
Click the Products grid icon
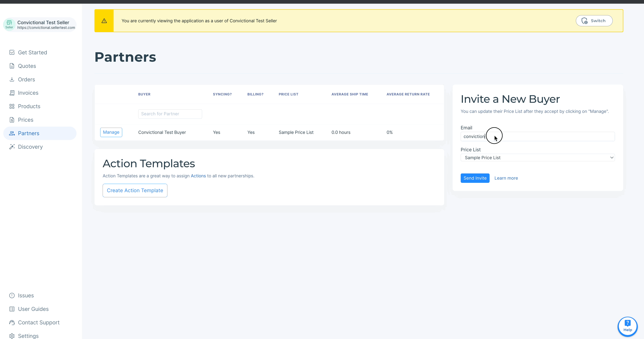(12, 106)
